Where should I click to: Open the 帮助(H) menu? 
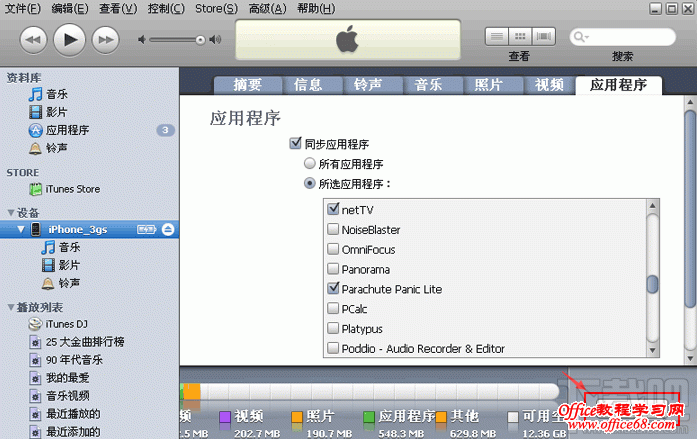click(316, 8)
